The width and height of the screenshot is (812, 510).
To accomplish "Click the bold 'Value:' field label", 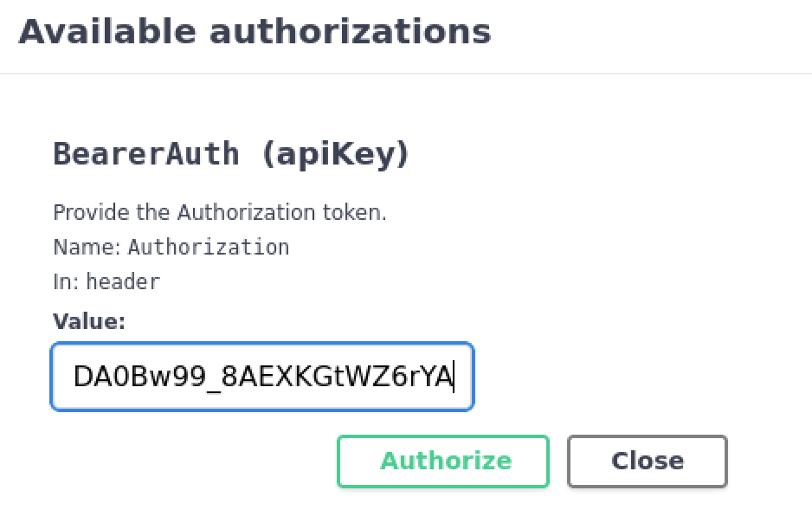I will pyautogui.click(x=89, y=322).
